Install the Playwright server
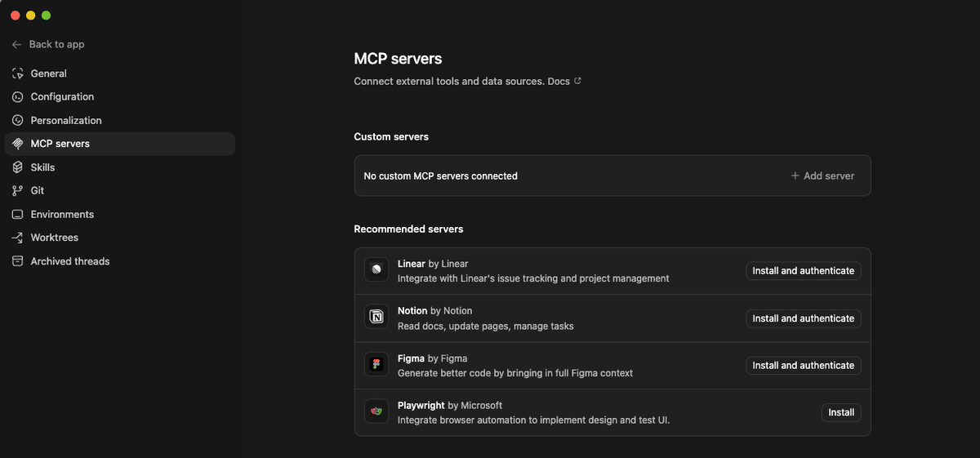 [x=840, y=413]
